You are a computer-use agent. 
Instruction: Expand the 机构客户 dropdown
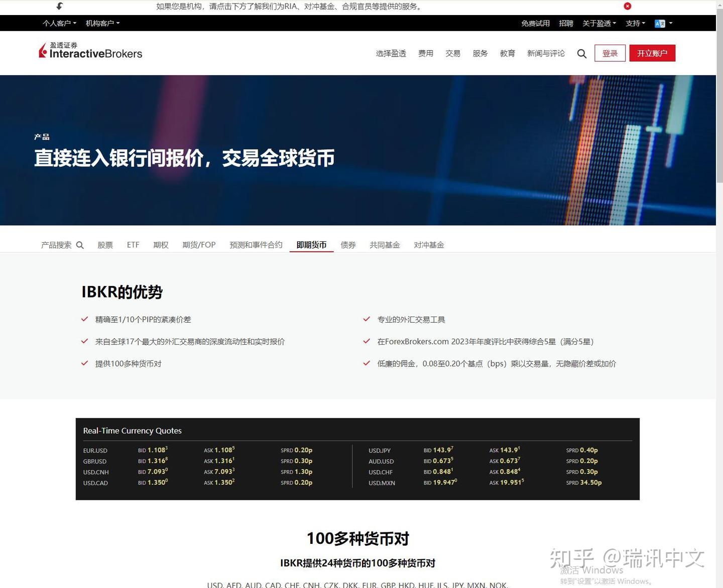pos(102,23)
